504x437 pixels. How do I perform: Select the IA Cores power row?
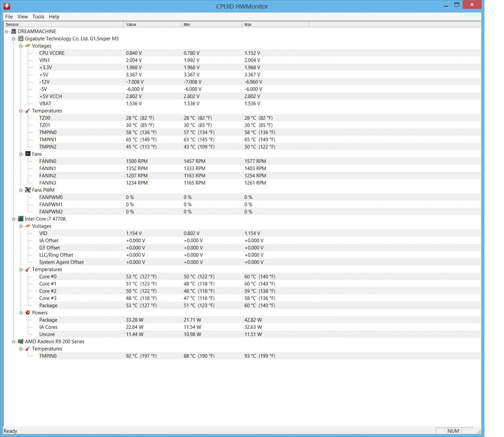coord(259,327)
